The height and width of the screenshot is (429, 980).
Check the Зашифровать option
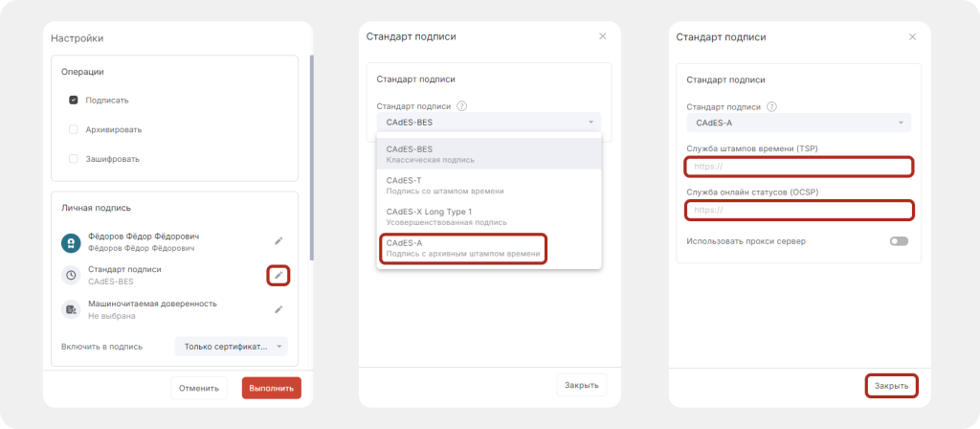tap(73, 159)
